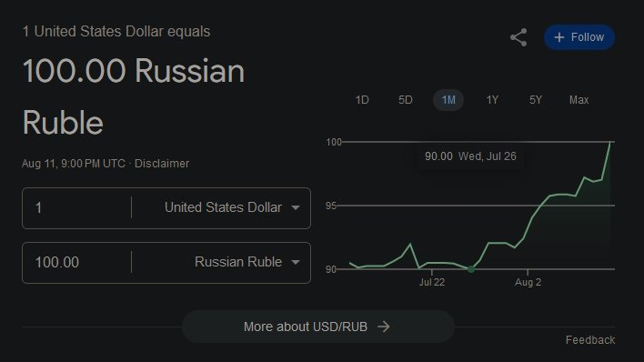This screenshot has width=644, height=362.
Task: Click the plus icon on Follow
Action: pyautogui.click(x=559, y=37)
